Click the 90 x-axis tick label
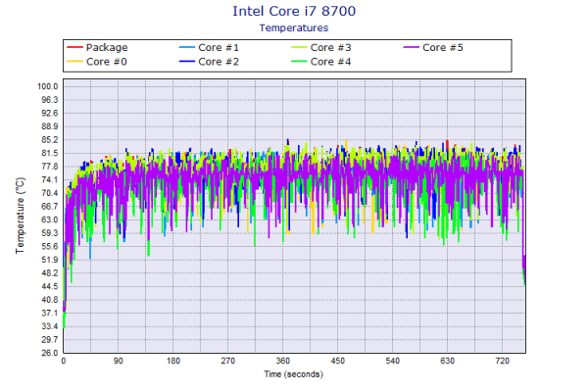The width and height of the screenshot is (588, 392). click(119, 361)
